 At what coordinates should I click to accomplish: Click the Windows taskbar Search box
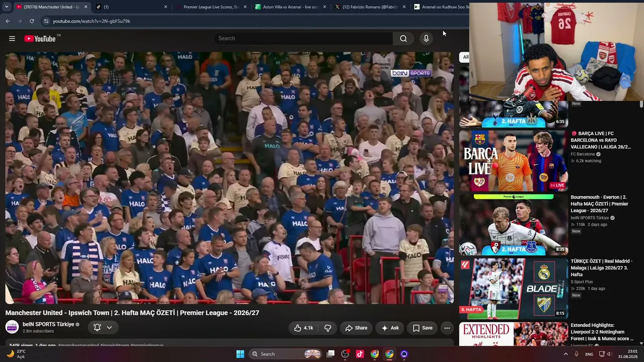(285, 354)
